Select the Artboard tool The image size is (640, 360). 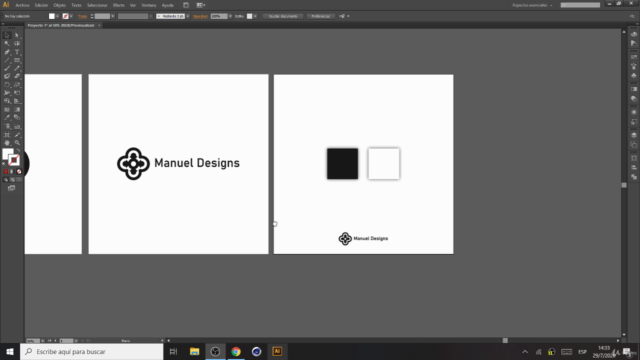click(7, 135)
